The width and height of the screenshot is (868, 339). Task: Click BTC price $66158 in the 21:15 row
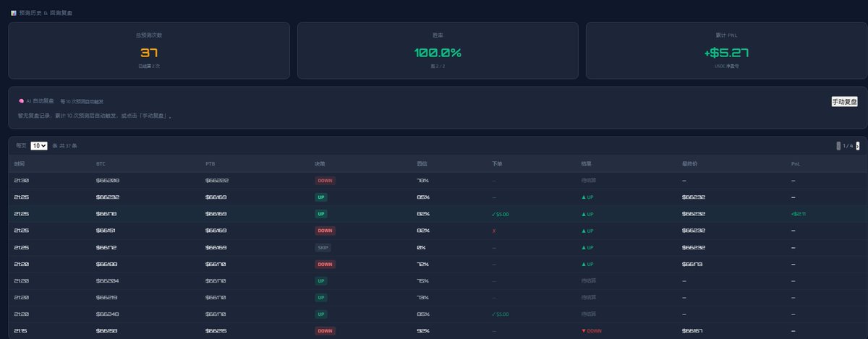click(x=108, y=330)
